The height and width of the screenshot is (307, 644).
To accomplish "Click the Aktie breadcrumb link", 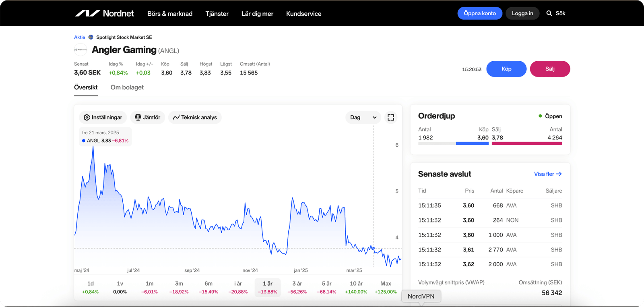I will tap(80, 37).
